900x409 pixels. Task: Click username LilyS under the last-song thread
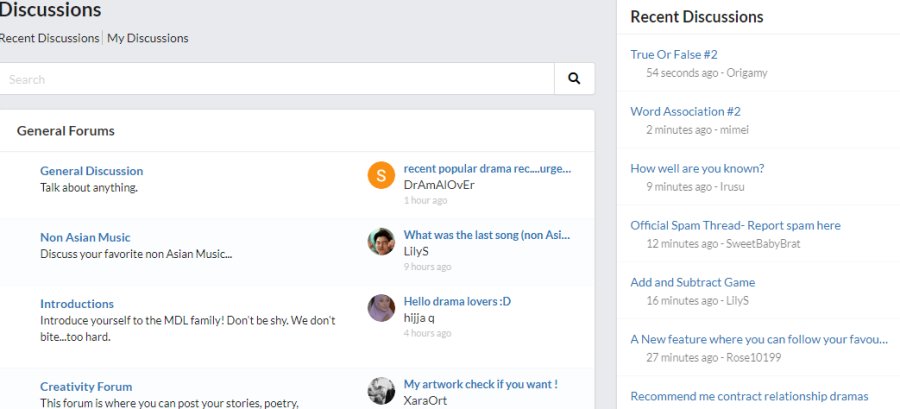[x=416, y=251]
